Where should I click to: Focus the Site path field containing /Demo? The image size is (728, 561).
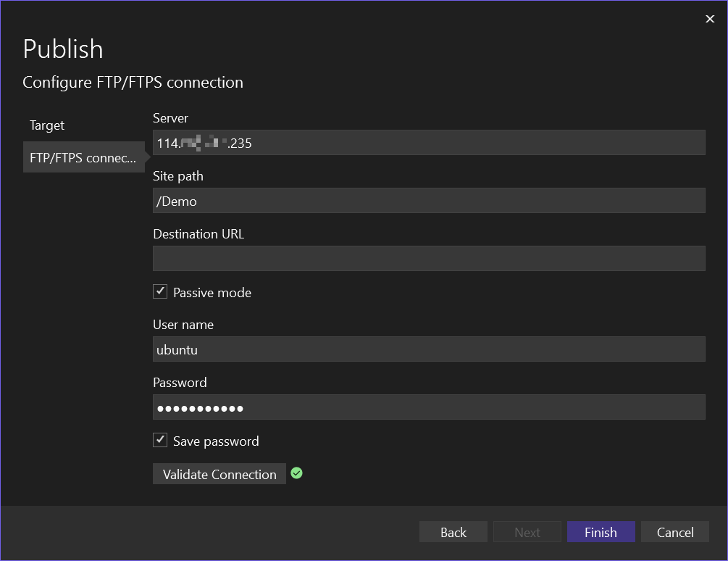pos(429,201)
